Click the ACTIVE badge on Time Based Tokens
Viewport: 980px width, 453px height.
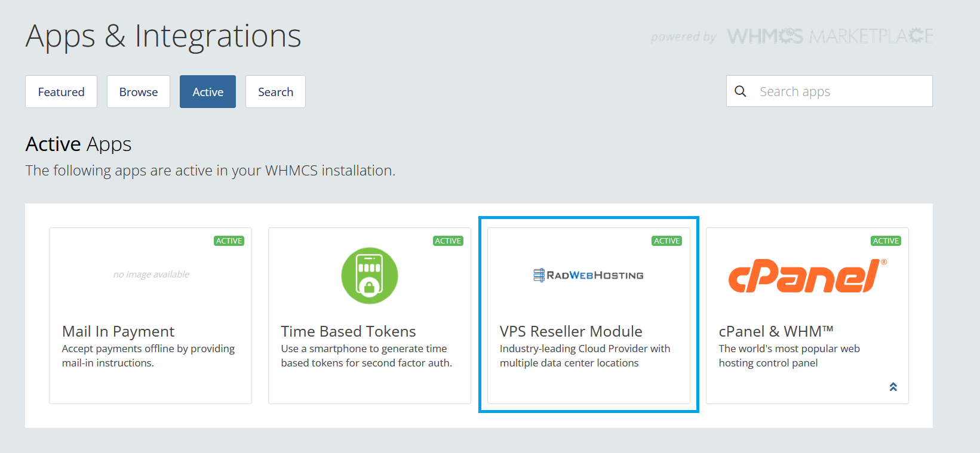(448, 241)
